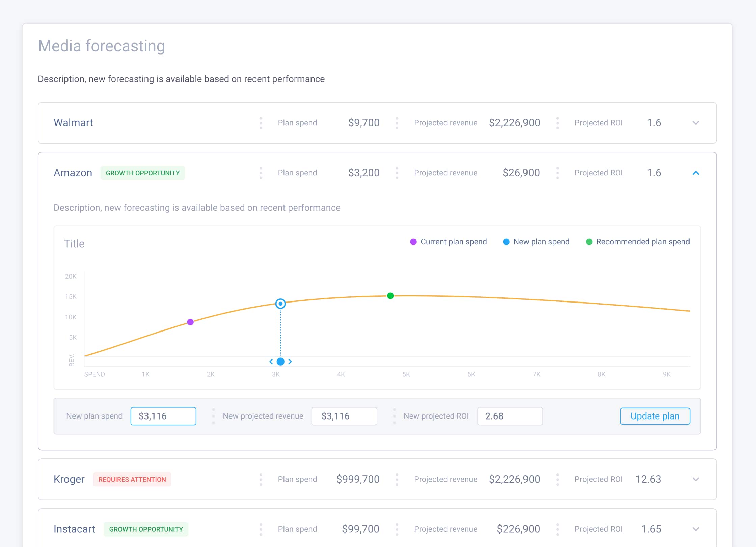Toggle New plan spend legend item
The image size is (756, 547).
(x=536, y=242)
